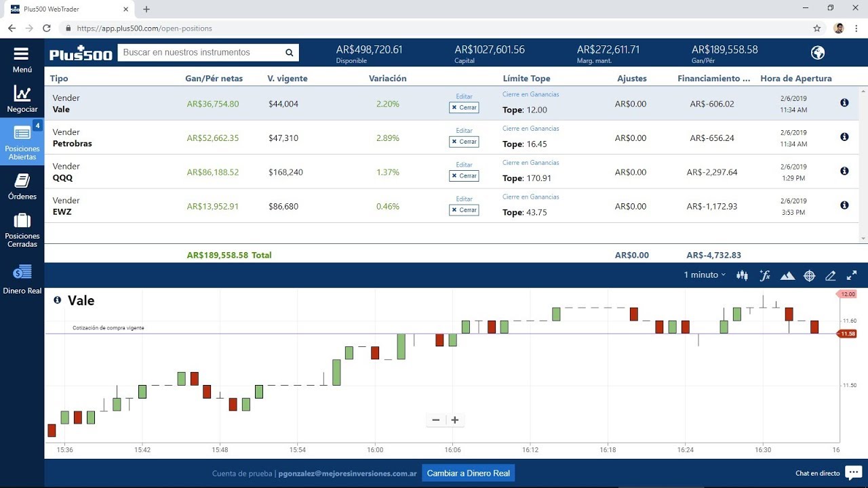Image resolution: width=868 pixels, height=488 pixels.
Task: Click the Vale chart info icon
Action: (x=57, y=300)
